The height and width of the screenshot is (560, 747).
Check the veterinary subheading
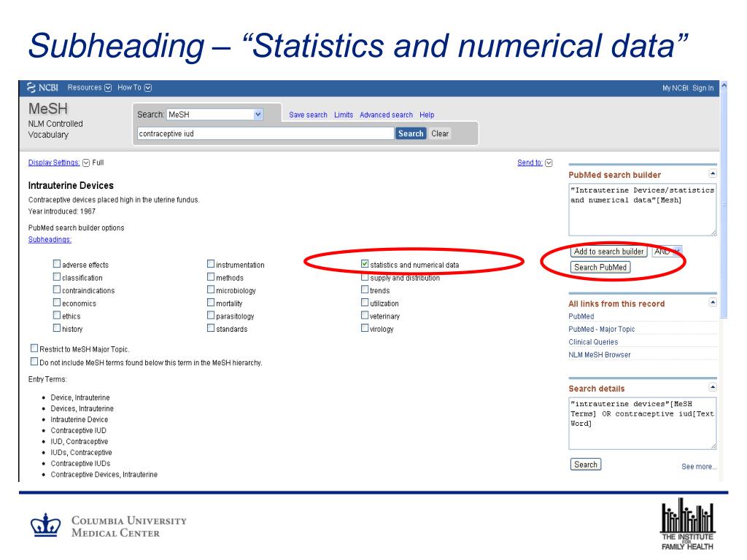[365, 315]
